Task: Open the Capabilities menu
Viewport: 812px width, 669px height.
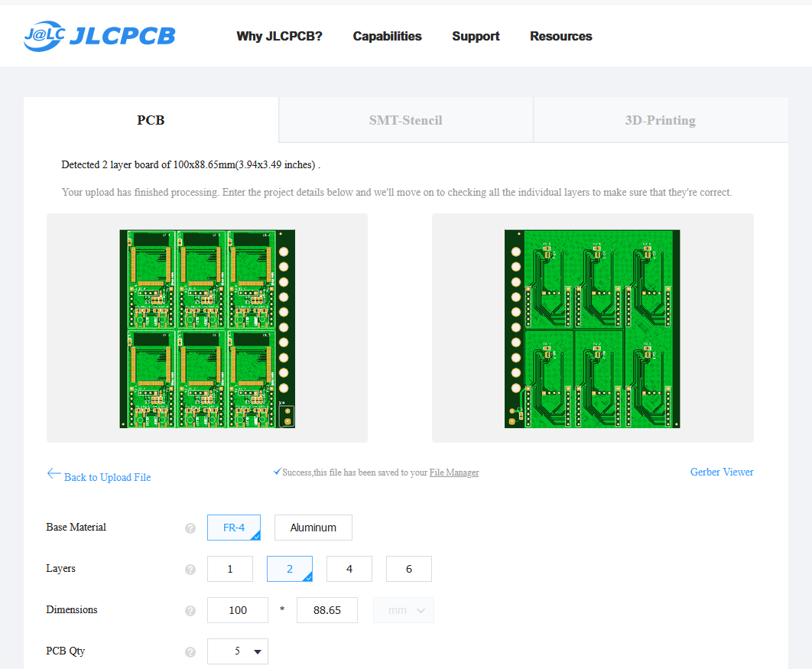Action: pos(387,36)
